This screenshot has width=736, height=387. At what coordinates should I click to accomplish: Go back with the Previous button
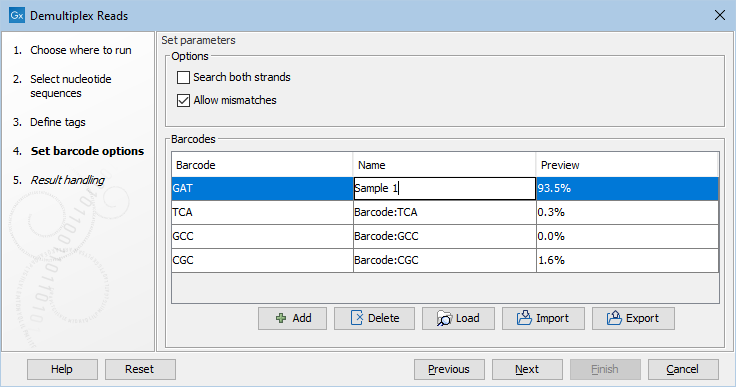(x=449, y=370)
